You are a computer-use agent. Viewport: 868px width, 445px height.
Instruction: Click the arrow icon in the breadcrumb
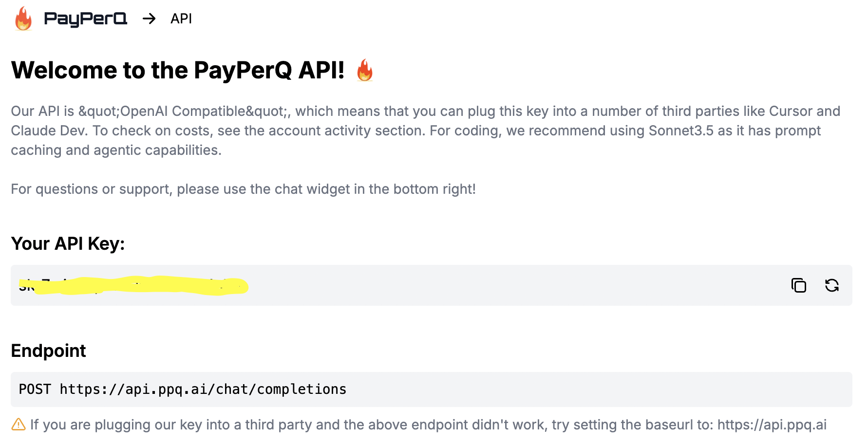tap(149, 19)
